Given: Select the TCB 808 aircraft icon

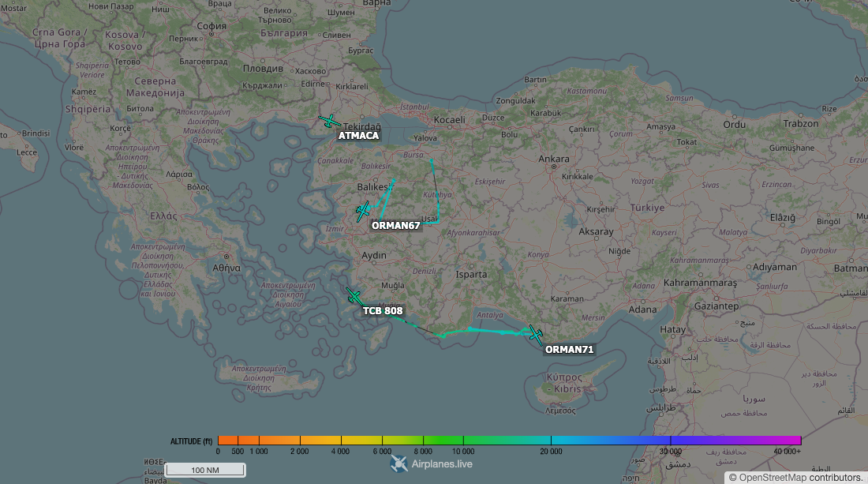Looking at the screenshot, I should pyautogui.click(x=354, y=296).
